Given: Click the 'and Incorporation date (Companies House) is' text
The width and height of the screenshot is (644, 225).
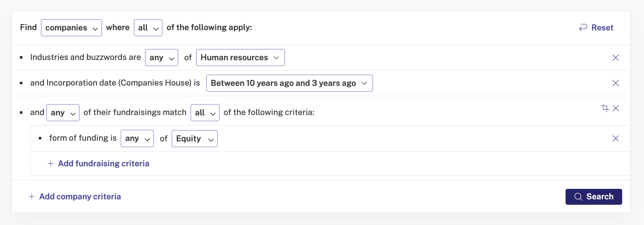Looking at the screenshot, I should click(x=115, y=83).
